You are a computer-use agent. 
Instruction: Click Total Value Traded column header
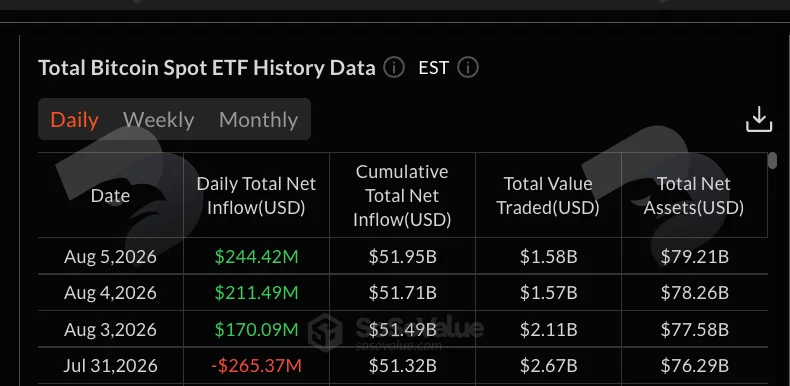point(548,196)
